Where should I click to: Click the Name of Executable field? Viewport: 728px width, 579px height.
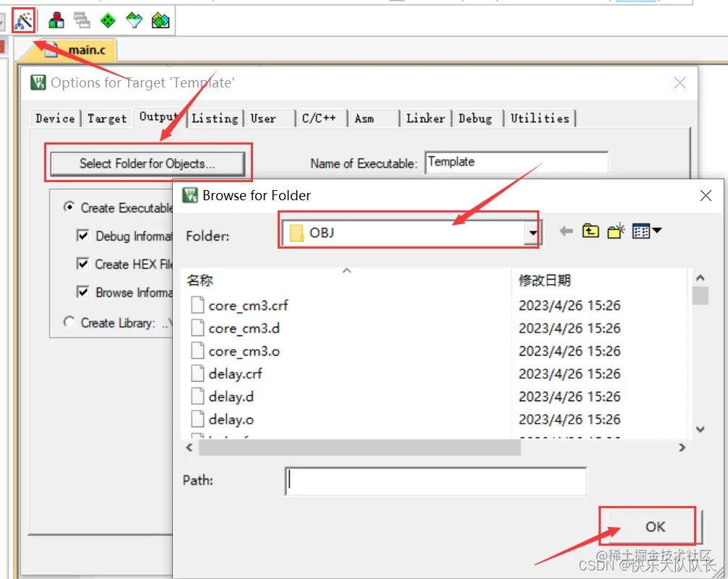click(516, 162)
